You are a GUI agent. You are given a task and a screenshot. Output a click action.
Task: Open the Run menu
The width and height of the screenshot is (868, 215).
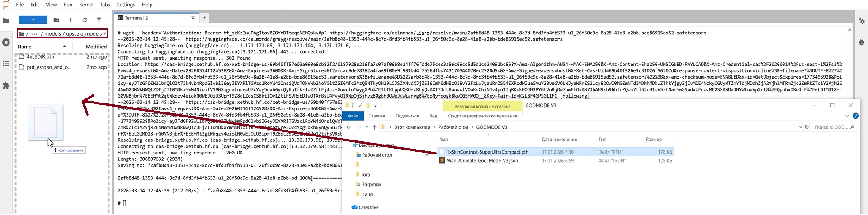(68, 5)
